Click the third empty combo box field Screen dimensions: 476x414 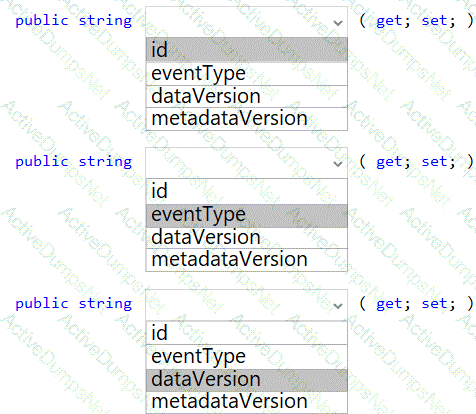247,305
